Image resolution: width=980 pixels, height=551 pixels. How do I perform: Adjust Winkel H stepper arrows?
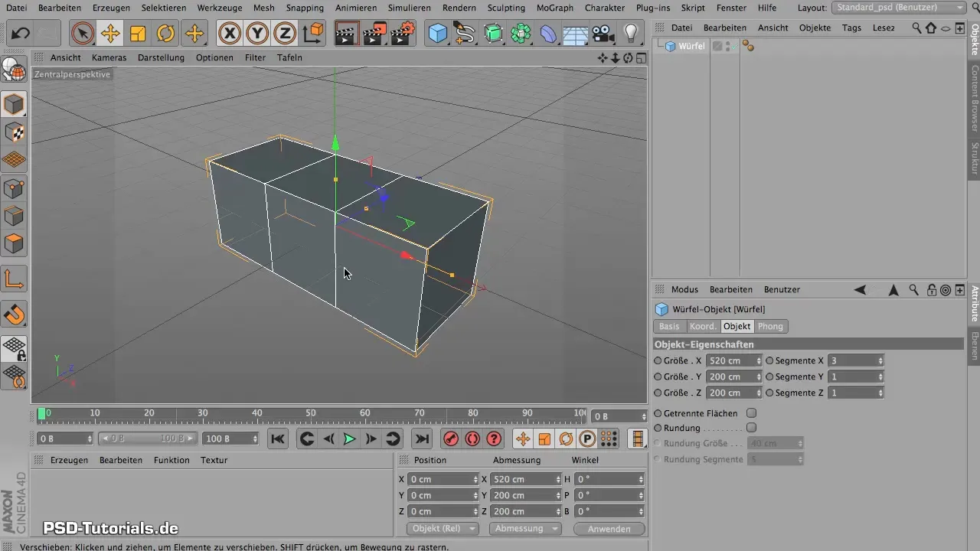coord(641,479)
